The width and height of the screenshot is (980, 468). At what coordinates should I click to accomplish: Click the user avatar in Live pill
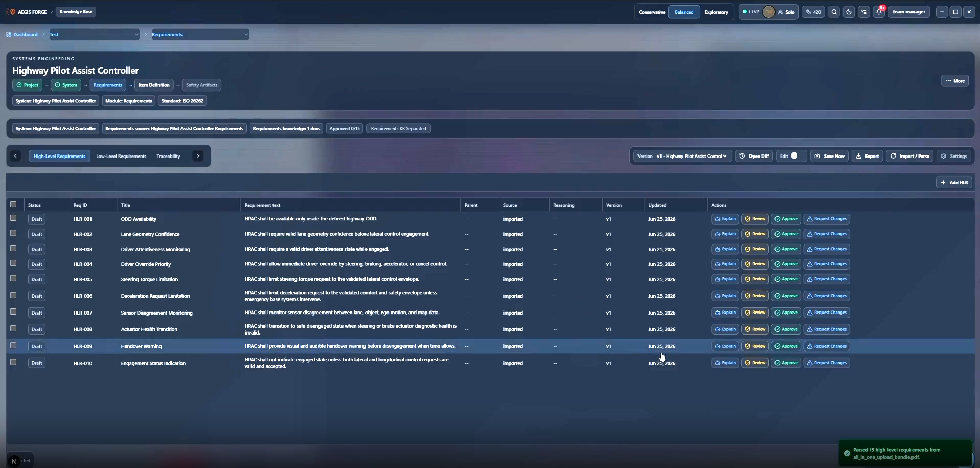(768, 12)
